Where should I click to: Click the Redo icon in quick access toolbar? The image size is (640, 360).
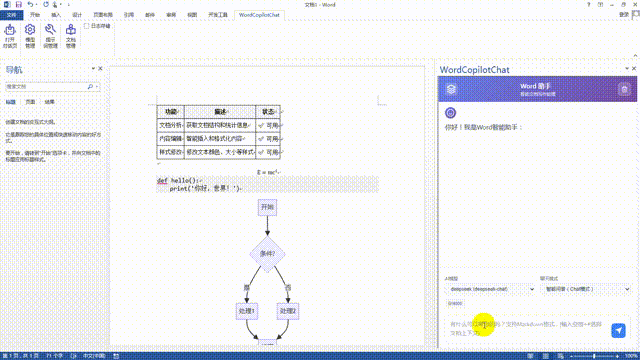click(x=46, y=4)
